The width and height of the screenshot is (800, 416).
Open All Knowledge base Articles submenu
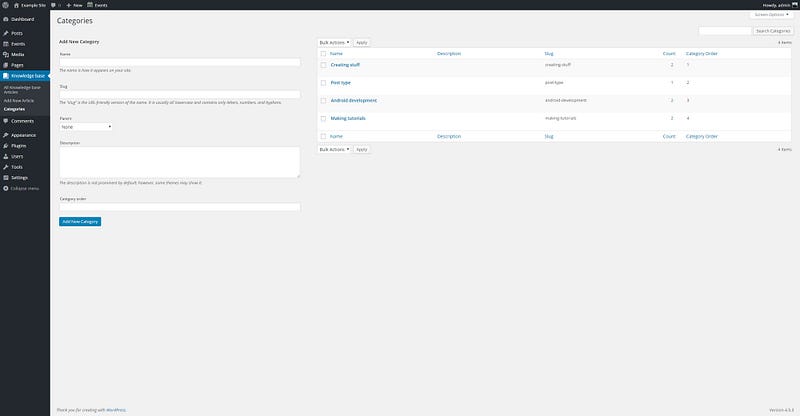click(x=22, y=90)
